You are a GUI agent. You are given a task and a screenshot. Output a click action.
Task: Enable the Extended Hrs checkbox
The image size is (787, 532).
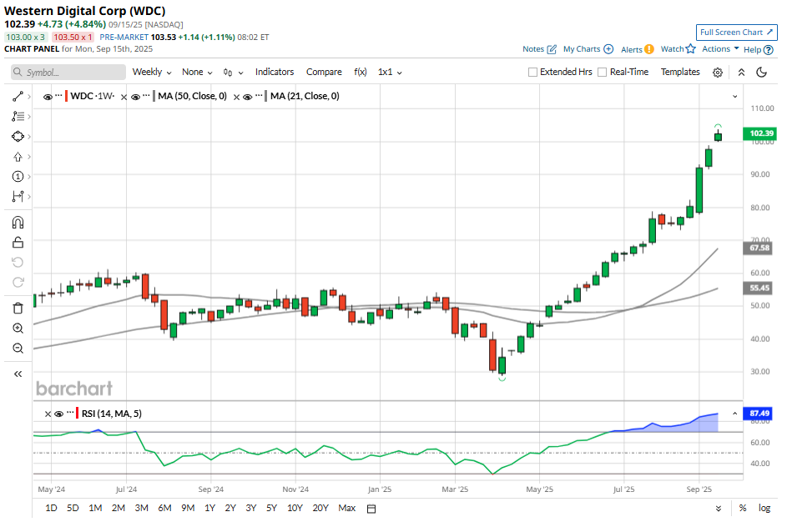tap(533, 73)
